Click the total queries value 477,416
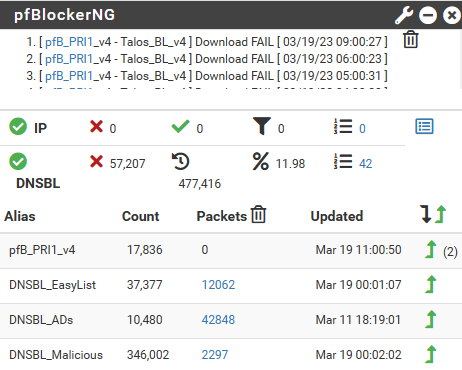Viewport: 462px width, 370px height. point(200,184)
